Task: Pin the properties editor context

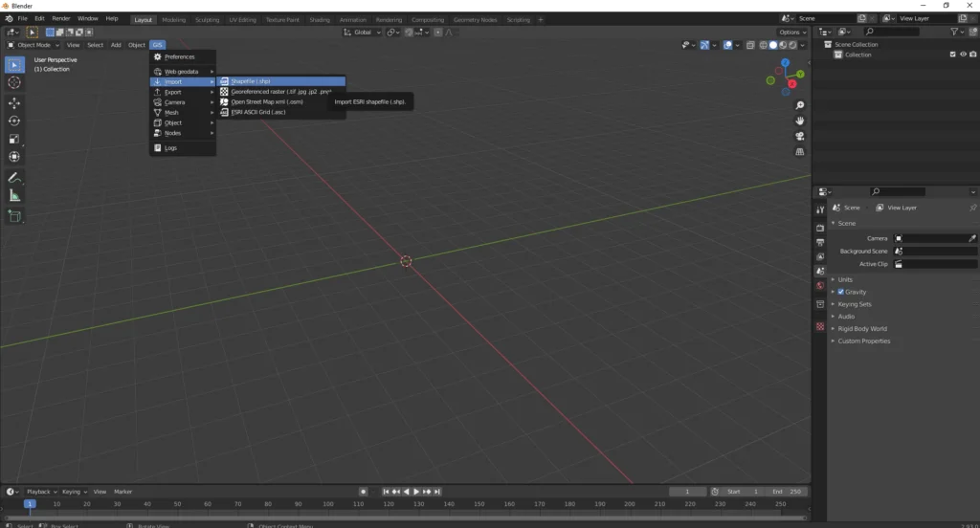Action: 972,208
